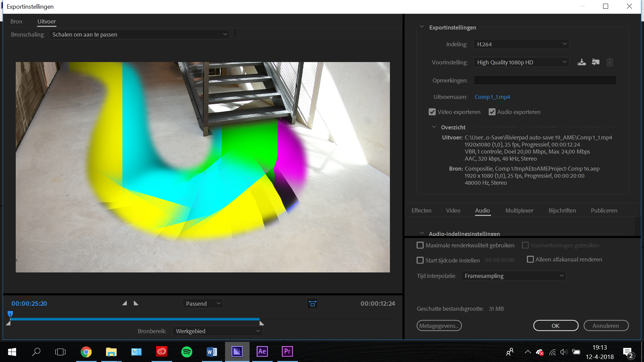The width and height of the screenshot is (644, 362).
Task: Set the in point marker icon
Action: coord(124,303)
